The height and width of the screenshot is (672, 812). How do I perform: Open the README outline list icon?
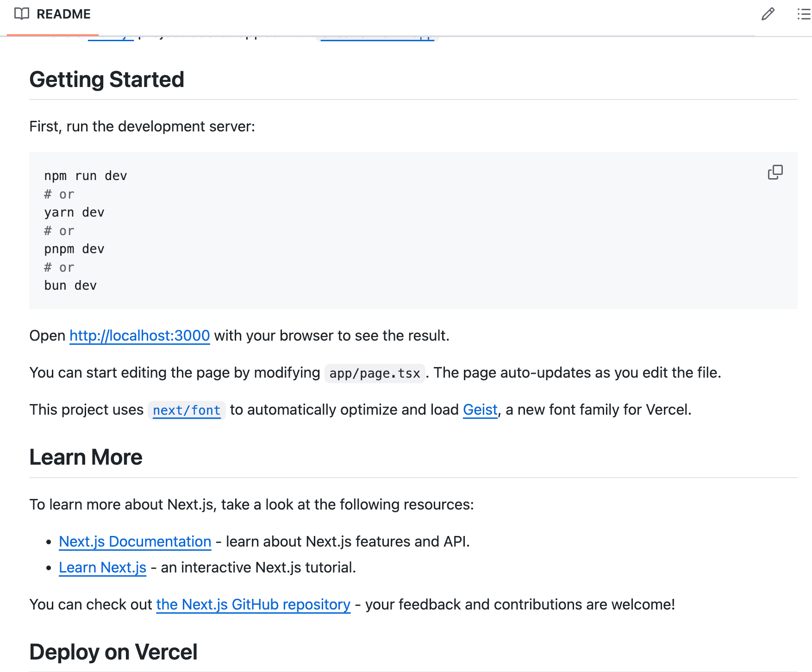(804, 14)
